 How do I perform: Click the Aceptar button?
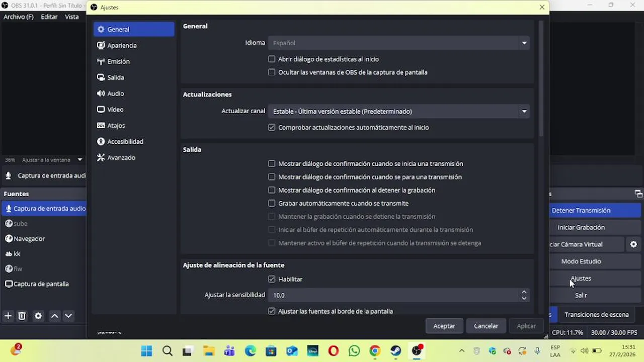444,326
